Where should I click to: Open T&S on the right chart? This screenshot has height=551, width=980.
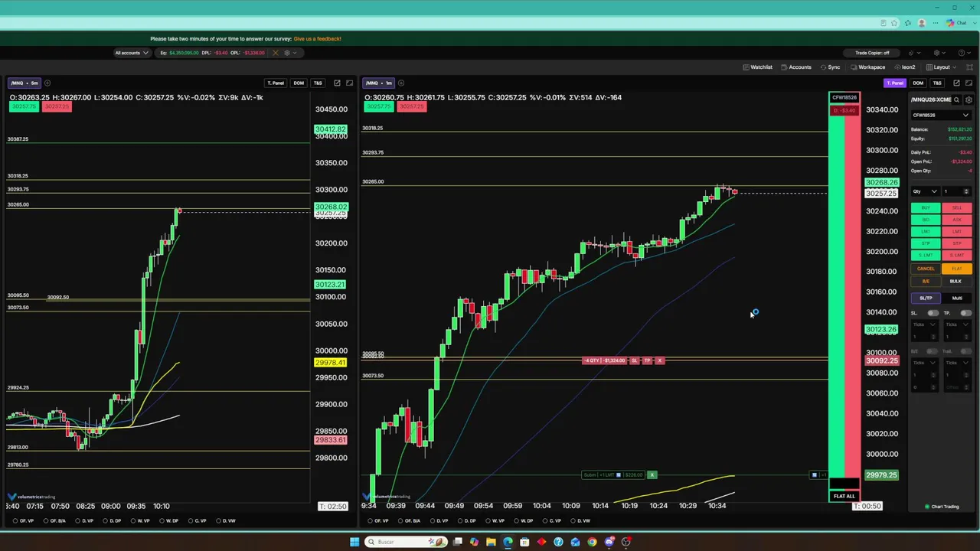point(937,83)
